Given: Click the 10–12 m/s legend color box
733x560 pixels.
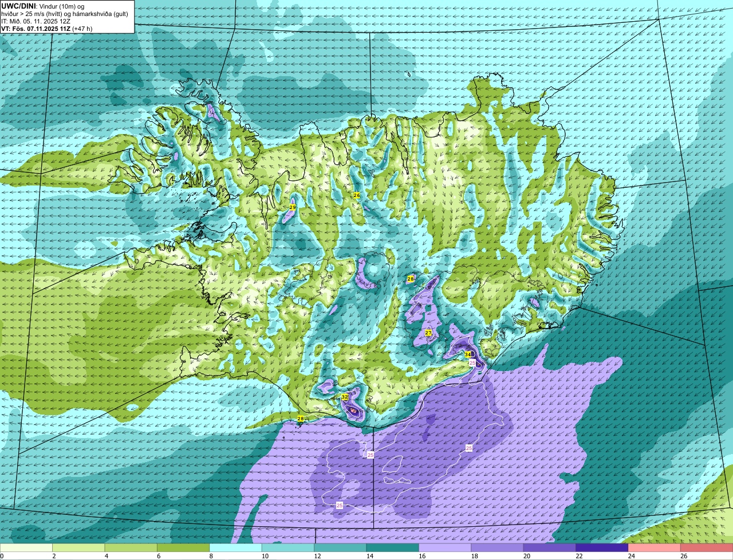Looking at the screenshot, I should click(288, 547).
